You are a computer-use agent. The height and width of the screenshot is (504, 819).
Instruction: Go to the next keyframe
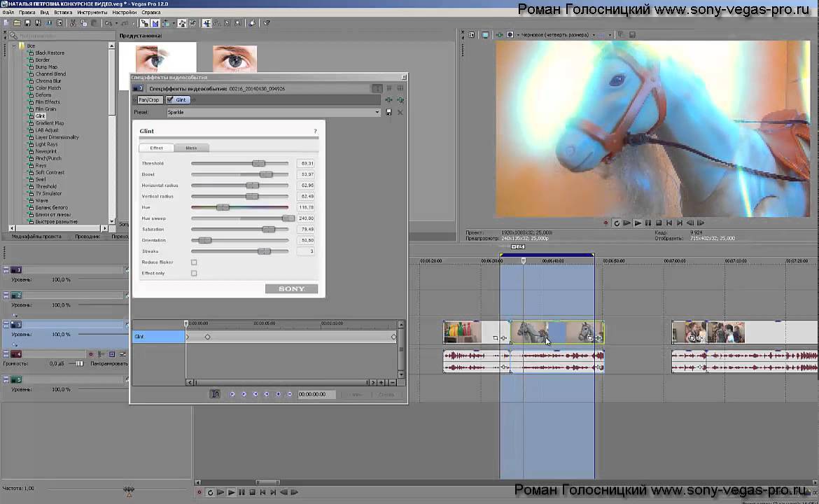point(255,394)
